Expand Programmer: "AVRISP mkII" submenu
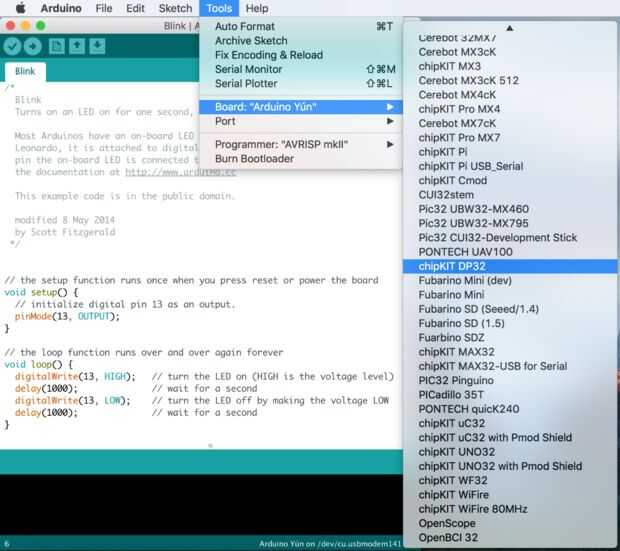 [301, 144]
